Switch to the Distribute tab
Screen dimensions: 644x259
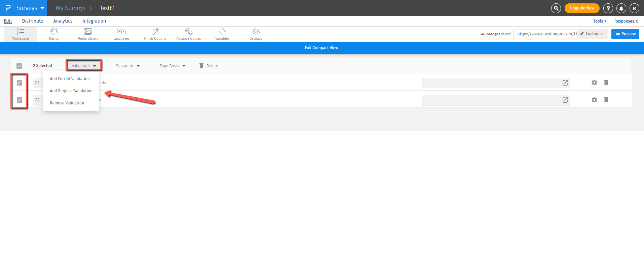click(x=33, y=21)
